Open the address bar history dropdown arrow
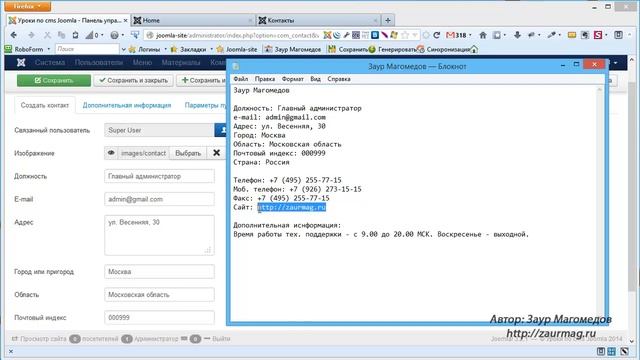This screenshot has width=640, height=360. [415, 35]
